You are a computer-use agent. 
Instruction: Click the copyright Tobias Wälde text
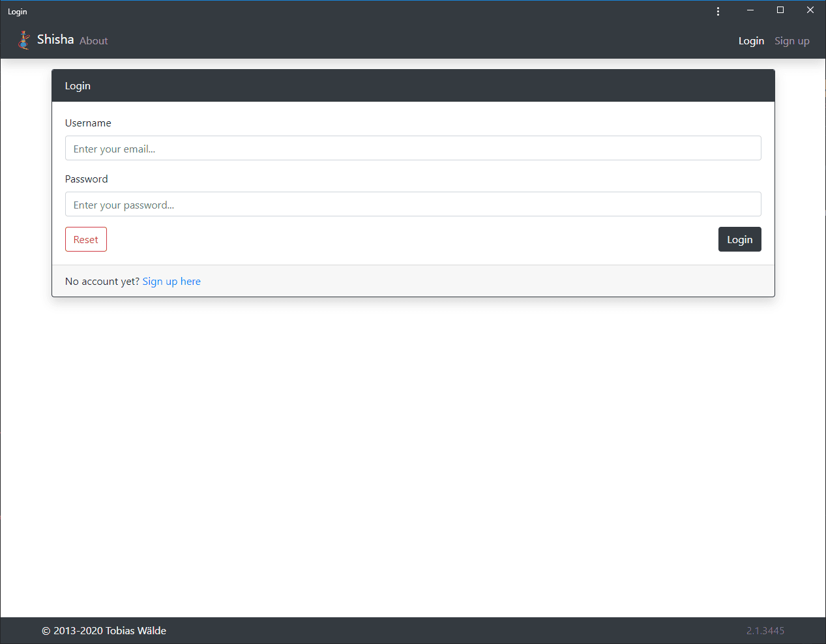click(104, 631)
